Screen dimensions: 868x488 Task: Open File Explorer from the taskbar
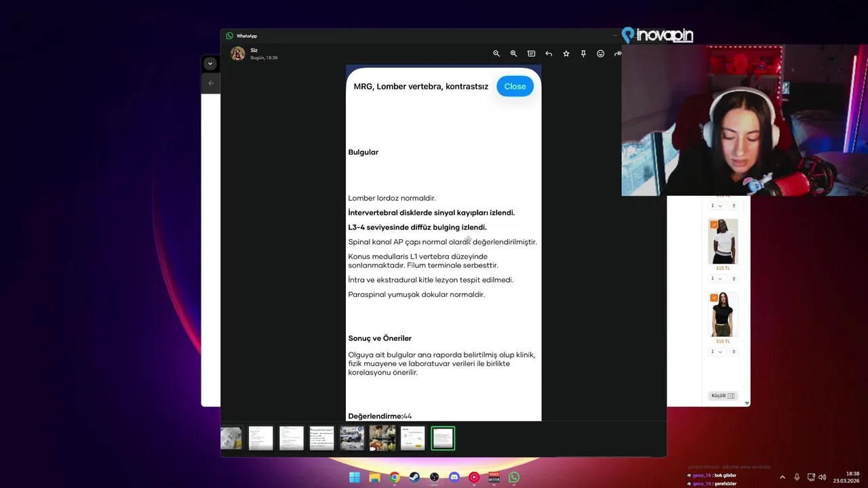coord(374,477)
